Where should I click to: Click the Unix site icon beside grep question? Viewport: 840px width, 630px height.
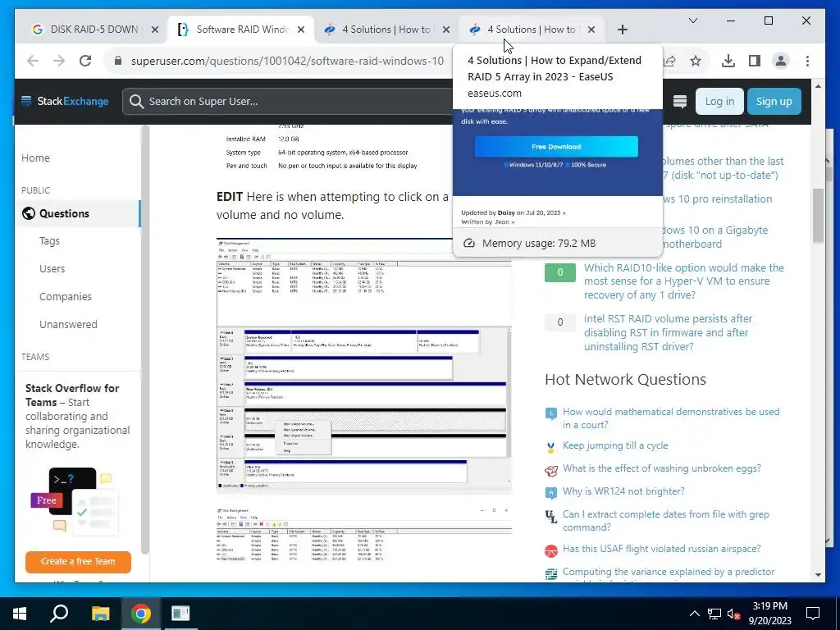click(x=550, y=517)
